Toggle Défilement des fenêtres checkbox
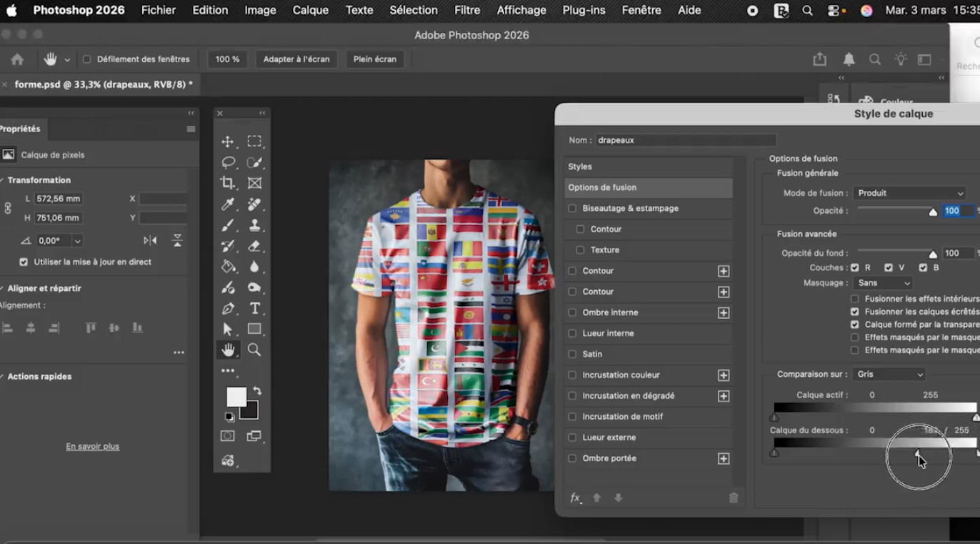 pyautogui.click(x=87, y=59)
